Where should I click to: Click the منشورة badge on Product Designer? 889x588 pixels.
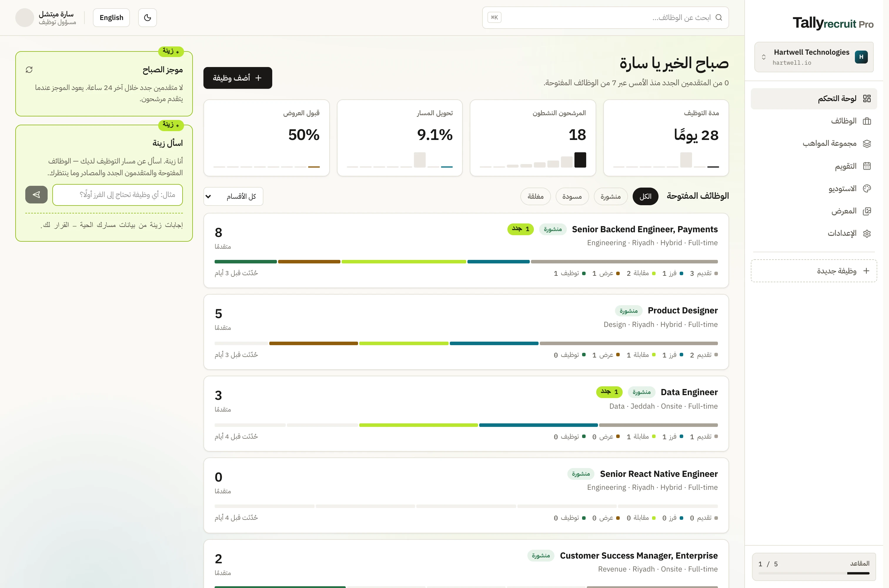629,311
